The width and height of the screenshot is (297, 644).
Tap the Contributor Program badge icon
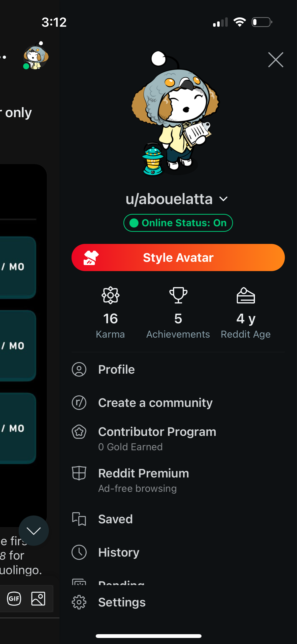(x=79, y=432)
